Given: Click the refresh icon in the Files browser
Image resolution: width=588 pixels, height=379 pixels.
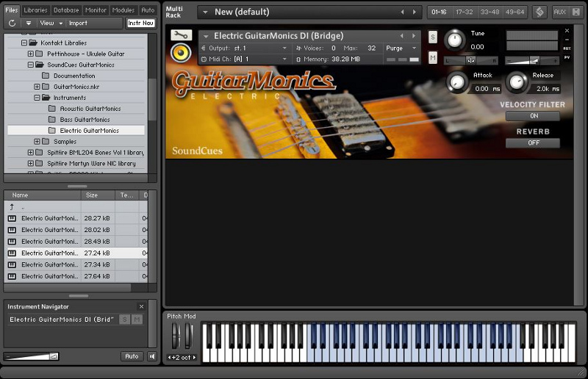Looking at the screenshot, I should [x=12, y=24].
